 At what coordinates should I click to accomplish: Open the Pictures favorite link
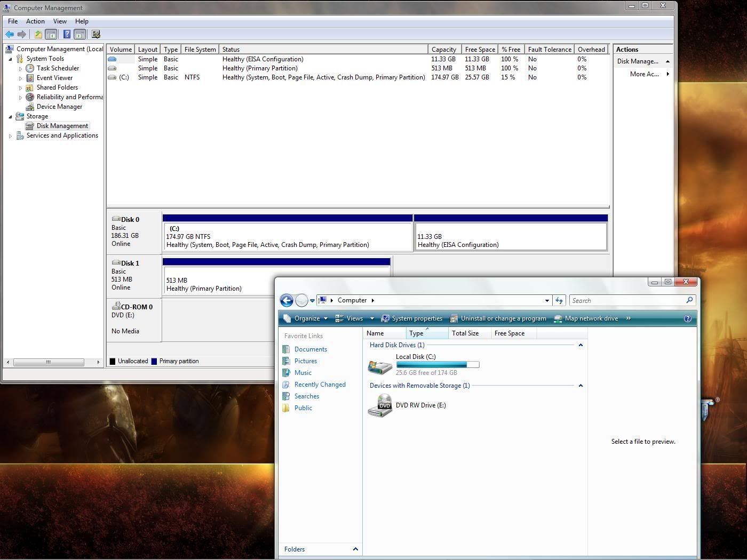pos(306,361)
